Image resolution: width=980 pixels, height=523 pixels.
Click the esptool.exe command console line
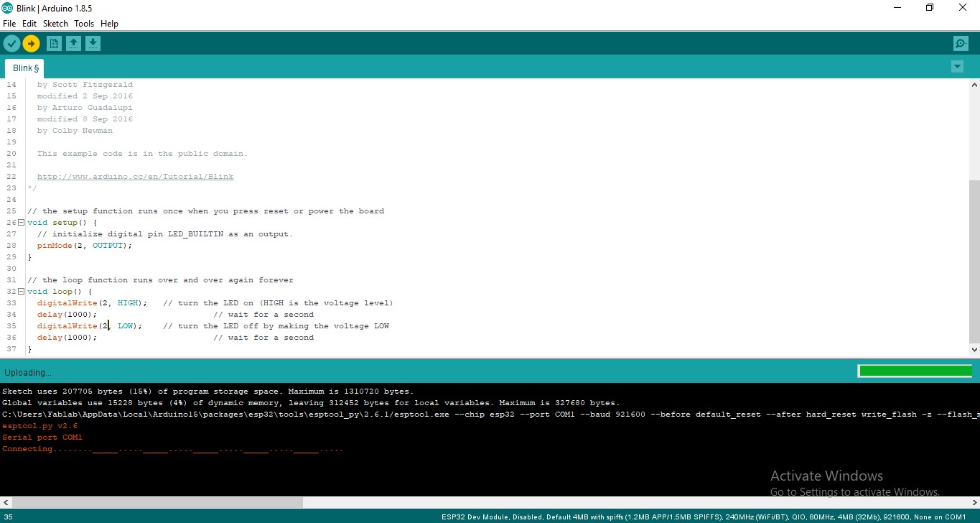pos(490,415)
